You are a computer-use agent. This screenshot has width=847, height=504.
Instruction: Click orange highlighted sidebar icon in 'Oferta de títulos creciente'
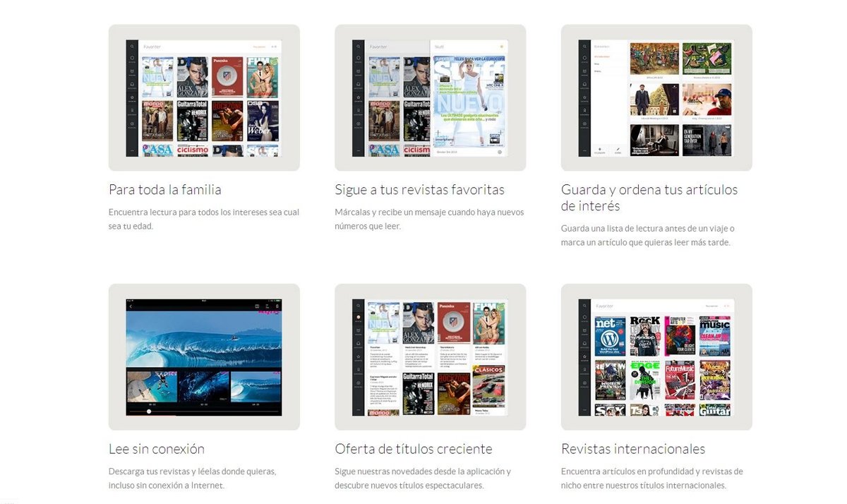pyautogui.click(x=358, y=316)
